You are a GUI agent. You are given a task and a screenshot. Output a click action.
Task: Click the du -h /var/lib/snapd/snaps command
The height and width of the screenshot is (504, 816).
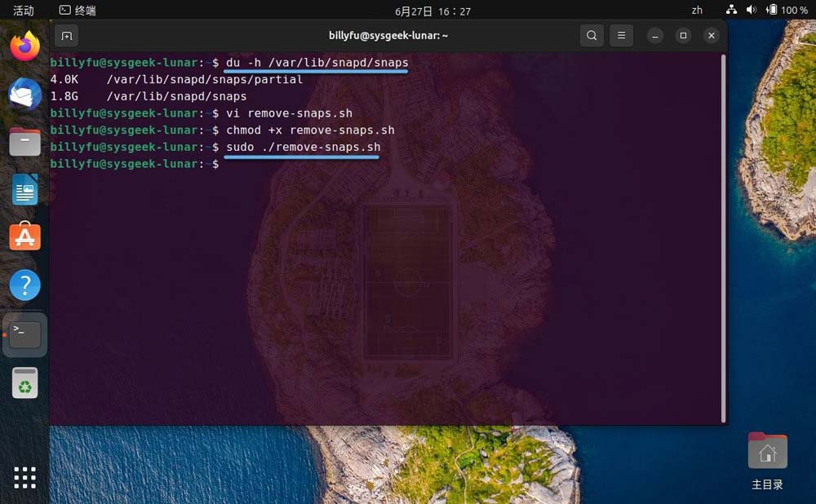[317, 63]
